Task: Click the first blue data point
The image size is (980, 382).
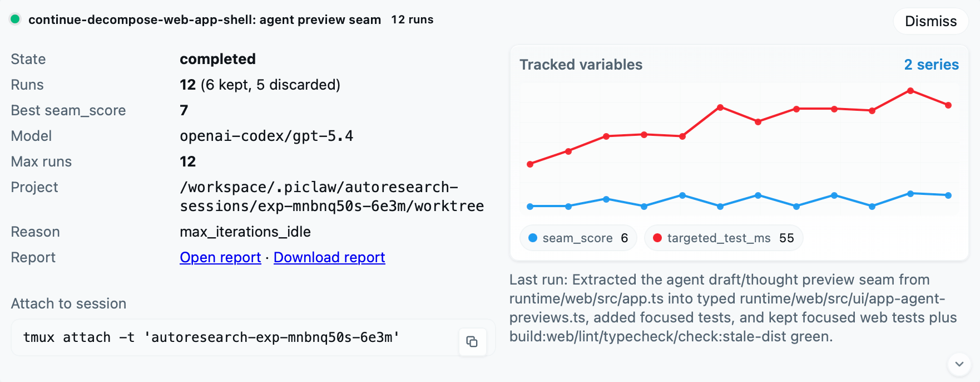Action: 530,206
